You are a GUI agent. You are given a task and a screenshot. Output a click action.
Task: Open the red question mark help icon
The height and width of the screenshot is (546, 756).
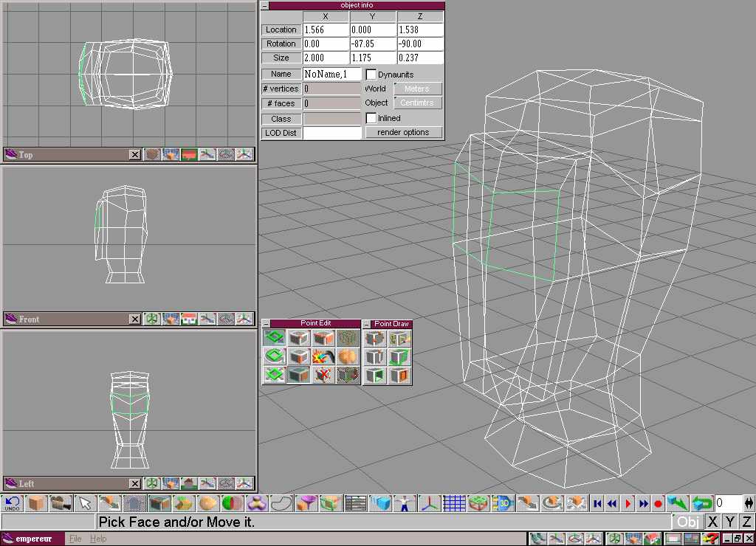[710, 539]
